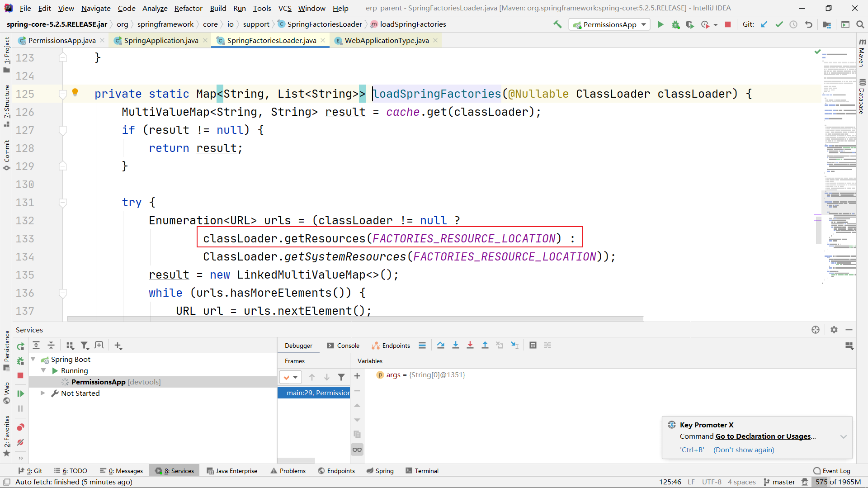Mute breakpoints icon in Services sidebar
This screenshot has height=488, width=868.
(20, 442)
